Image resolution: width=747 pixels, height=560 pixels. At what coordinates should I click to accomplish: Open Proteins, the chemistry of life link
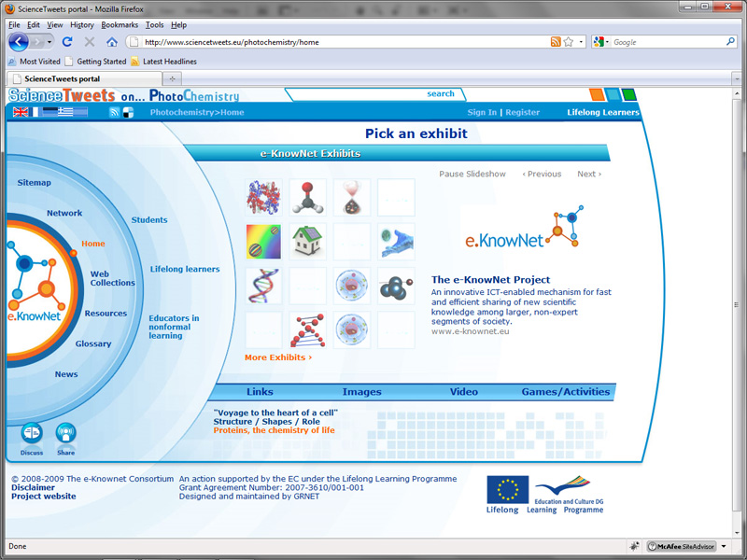(x=274, y=430)
